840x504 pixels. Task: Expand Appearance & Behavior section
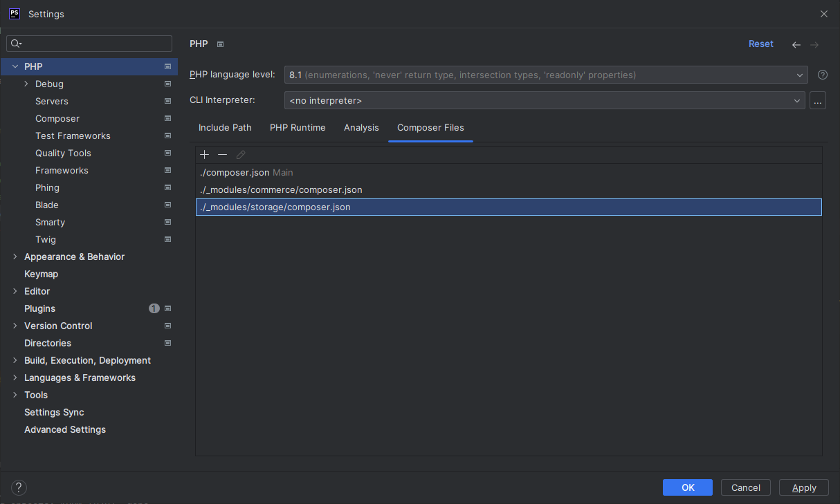15,256
